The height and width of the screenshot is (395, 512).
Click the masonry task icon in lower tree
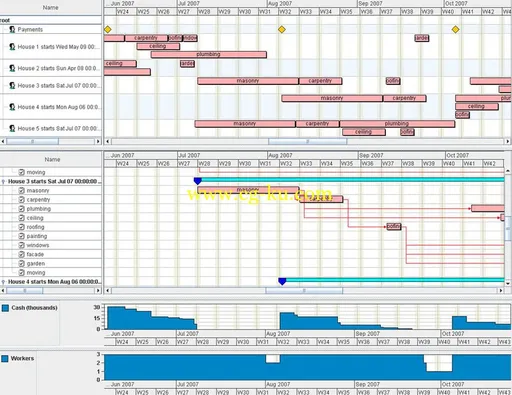coord(22,191)
